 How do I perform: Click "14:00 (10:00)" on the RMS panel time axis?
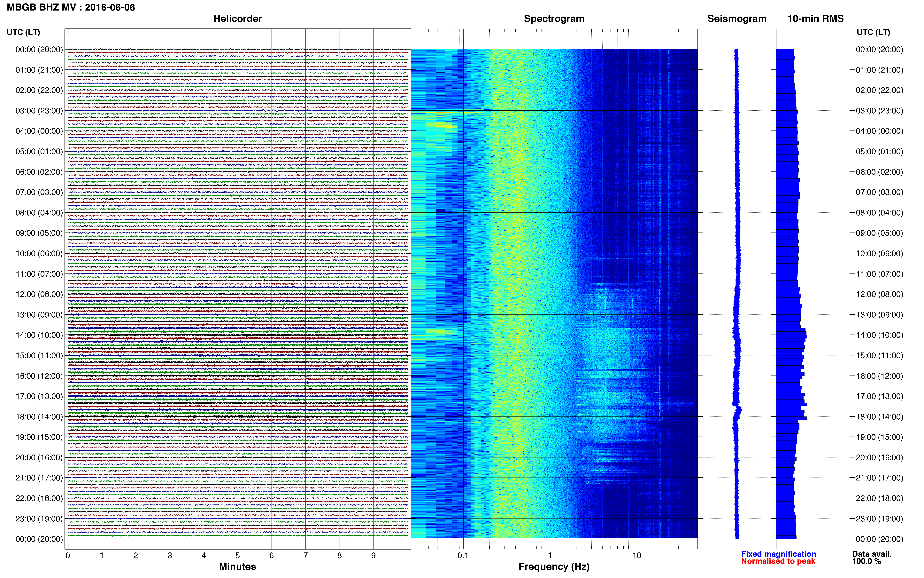point(879,335)
